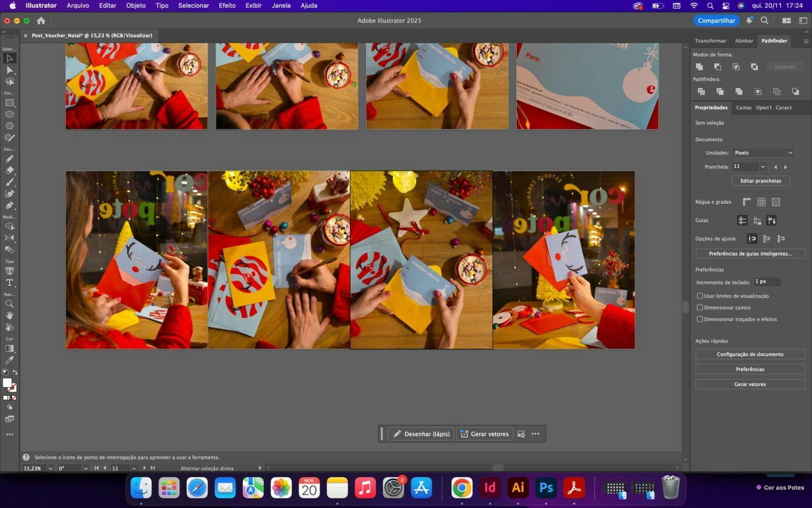Click the Unite shape mode icon

(x=699, y=67)
